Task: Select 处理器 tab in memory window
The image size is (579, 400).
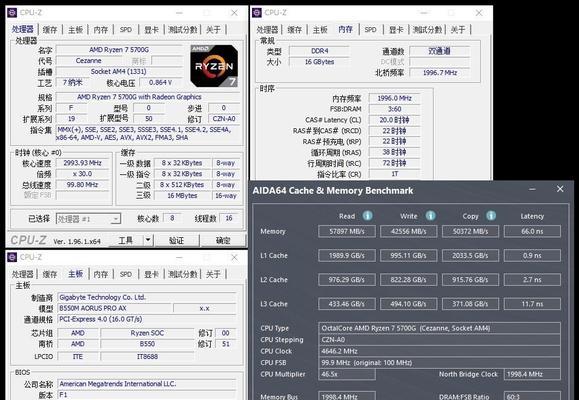Action: click(x=267, y=30)
